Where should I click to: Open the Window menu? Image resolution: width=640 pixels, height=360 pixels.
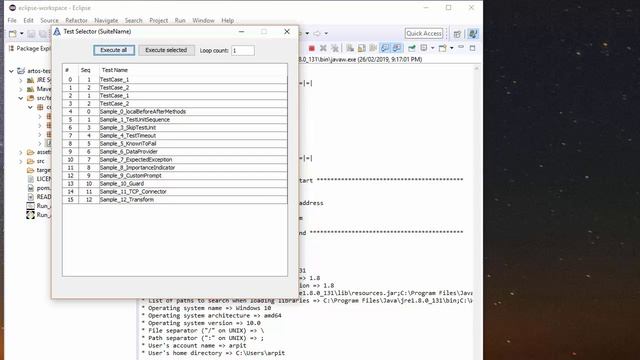[203, 20]
